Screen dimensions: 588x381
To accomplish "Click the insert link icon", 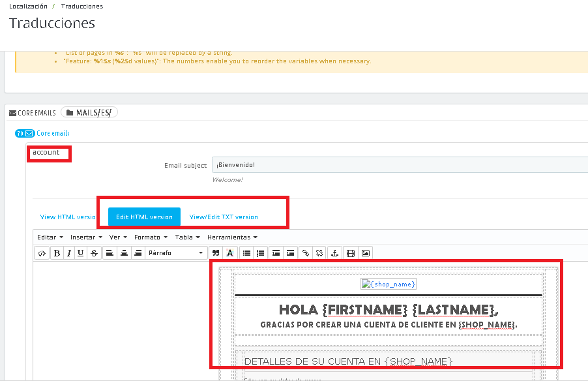I will [x=305, y=253].
